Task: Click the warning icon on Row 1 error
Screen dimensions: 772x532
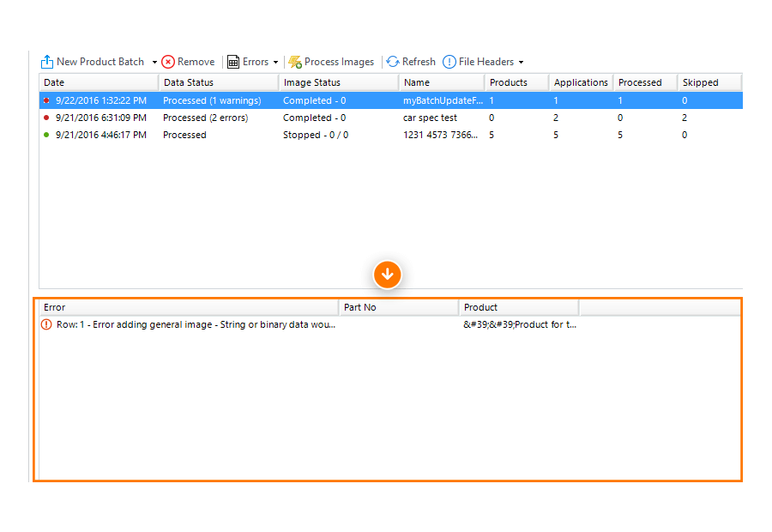Action: click(47, 324)
